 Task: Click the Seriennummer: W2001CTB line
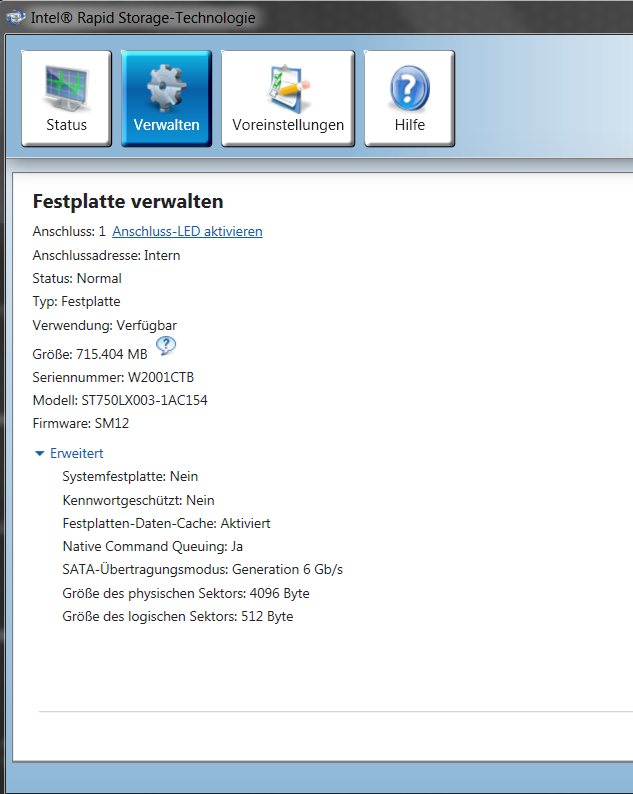tap(113, 377)
